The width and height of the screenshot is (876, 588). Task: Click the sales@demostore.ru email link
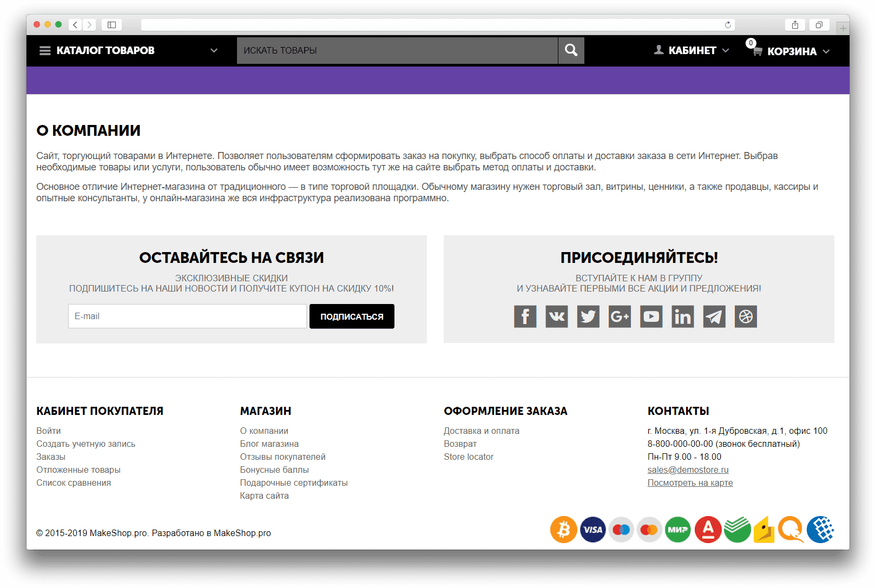(x=688, y=470)
